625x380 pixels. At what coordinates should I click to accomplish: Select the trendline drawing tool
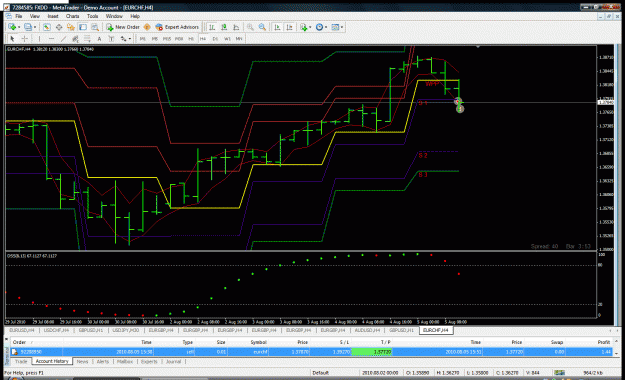coord(63,39)
